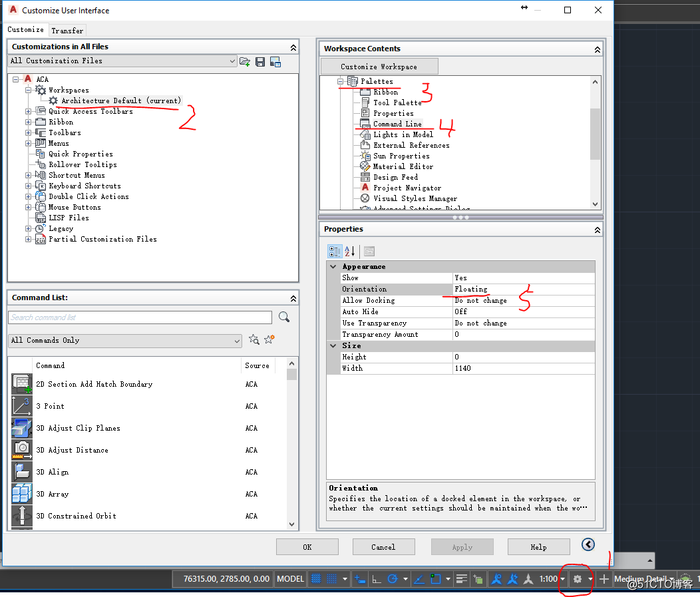Click find command star icon

[x=254, y=340]
